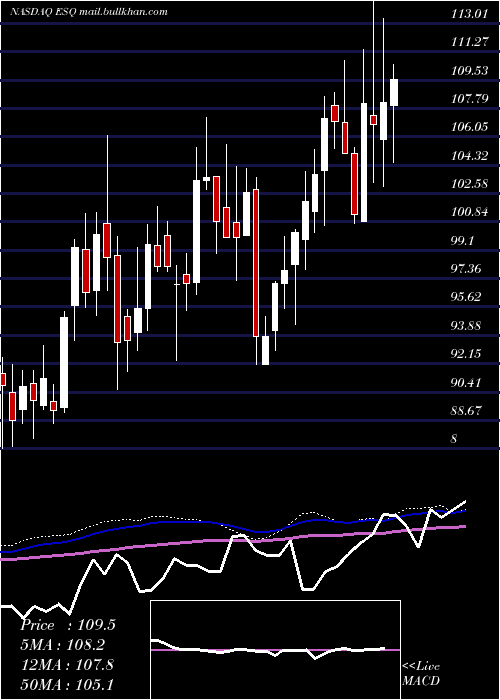
Task: Select the 88.67 price axis label
Action: [x=467, y=411]
